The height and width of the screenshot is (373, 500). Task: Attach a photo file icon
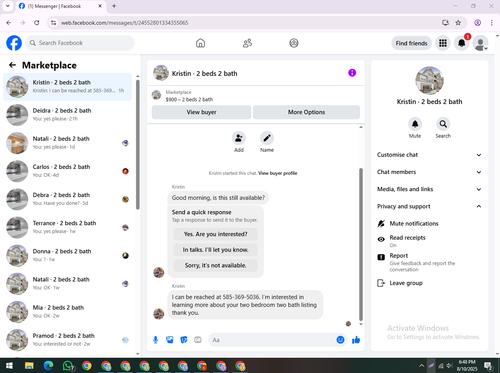tap(170, 340)
